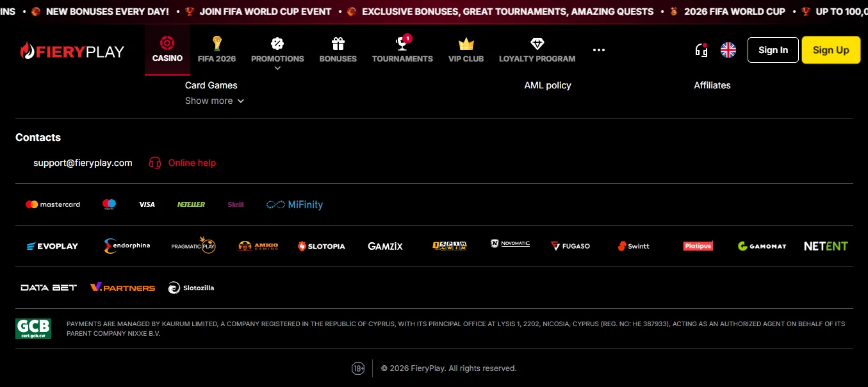
Task: Click the NetEnt provider logo
Action: (x=826, y=246)
